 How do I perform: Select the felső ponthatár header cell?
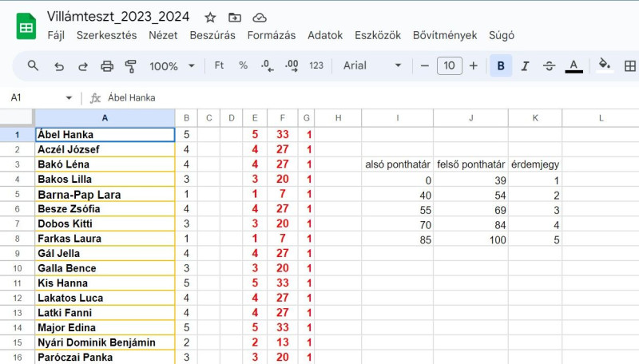tap(470, 164)
